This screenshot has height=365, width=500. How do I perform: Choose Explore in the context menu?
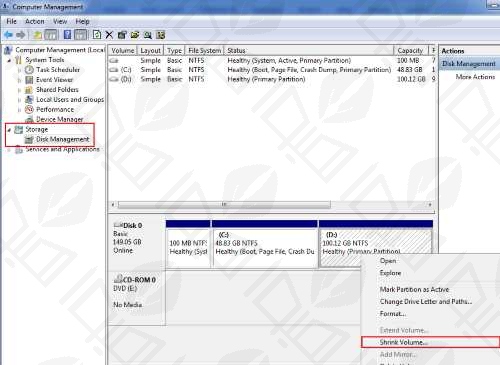[390, 273]
